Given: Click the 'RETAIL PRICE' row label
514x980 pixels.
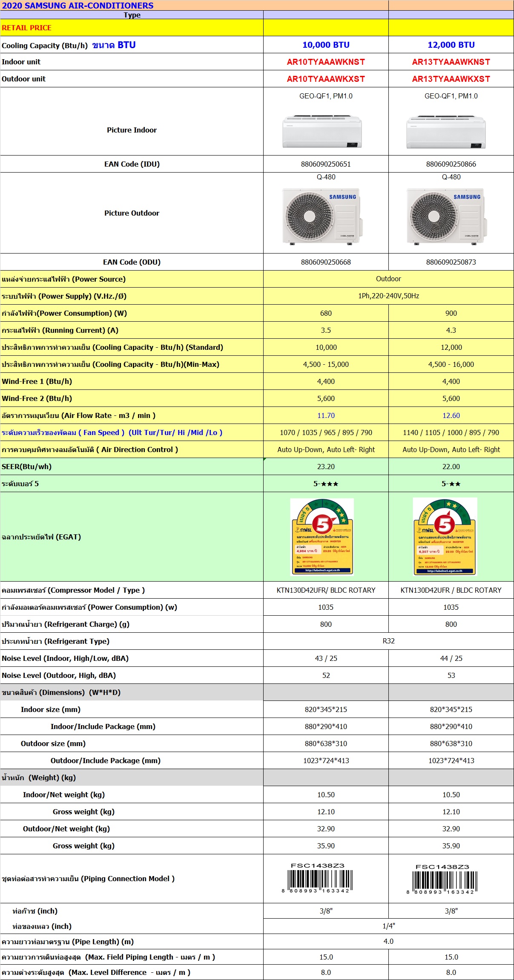Looking at the screenshot, I should (x=26, y=28).
